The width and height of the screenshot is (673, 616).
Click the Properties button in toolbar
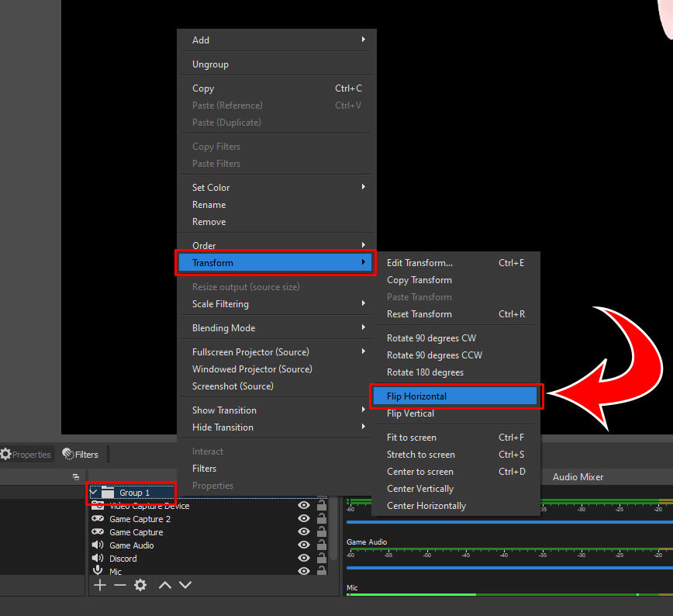click(26, 454)
